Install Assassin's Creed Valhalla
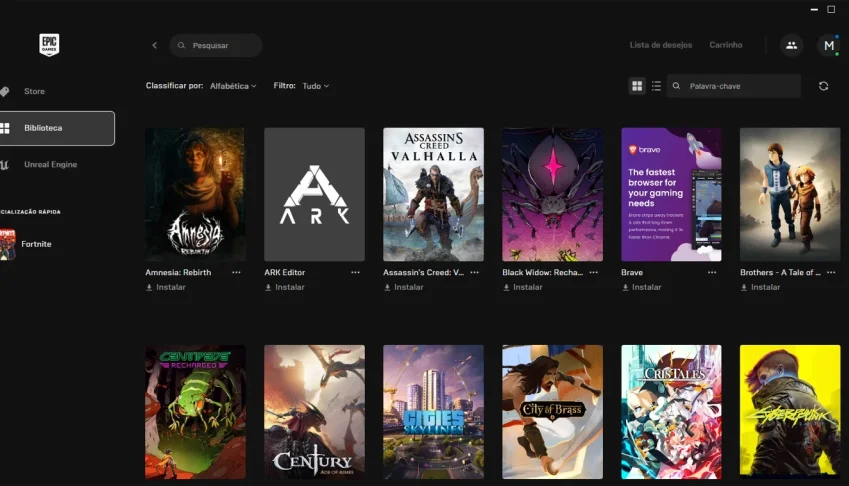The image size is (849, 486). tap(404, 287)
